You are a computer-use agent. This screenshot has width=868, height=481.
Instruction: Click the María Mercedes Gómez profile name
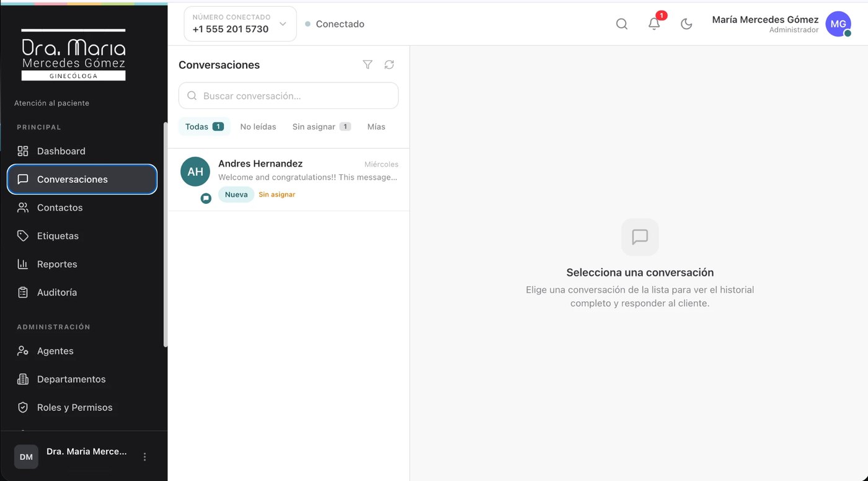765,20
